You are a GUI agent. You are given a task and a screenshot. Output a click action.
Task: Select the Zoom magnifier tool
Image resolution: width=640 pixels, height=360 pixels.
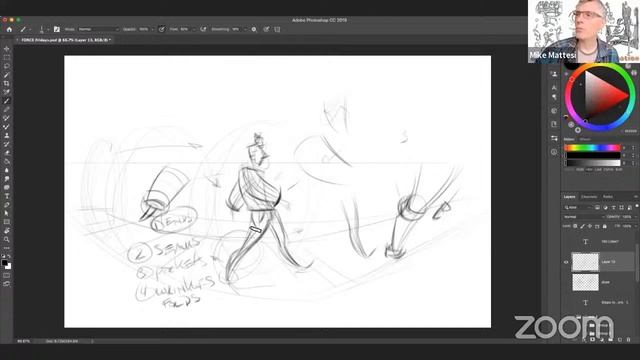(7, 239)
